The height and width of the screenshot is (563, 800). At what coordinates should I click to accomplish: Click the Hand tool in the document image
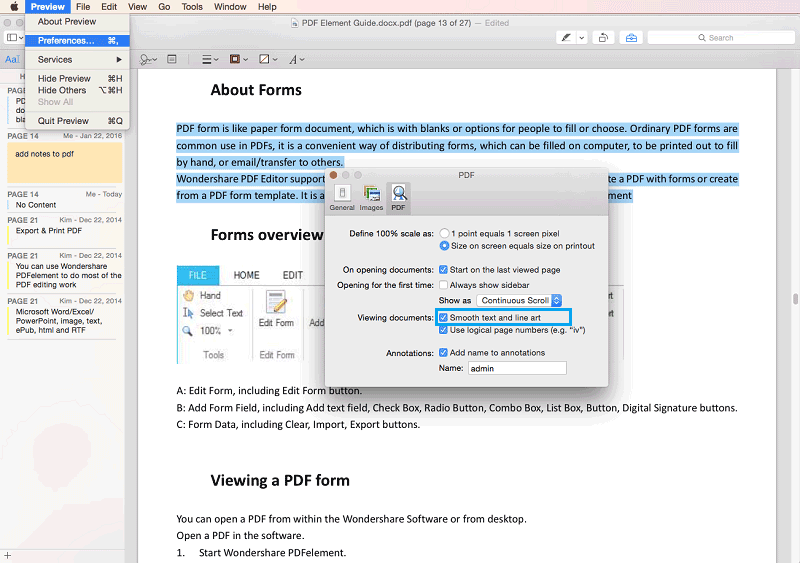(202, 295)
